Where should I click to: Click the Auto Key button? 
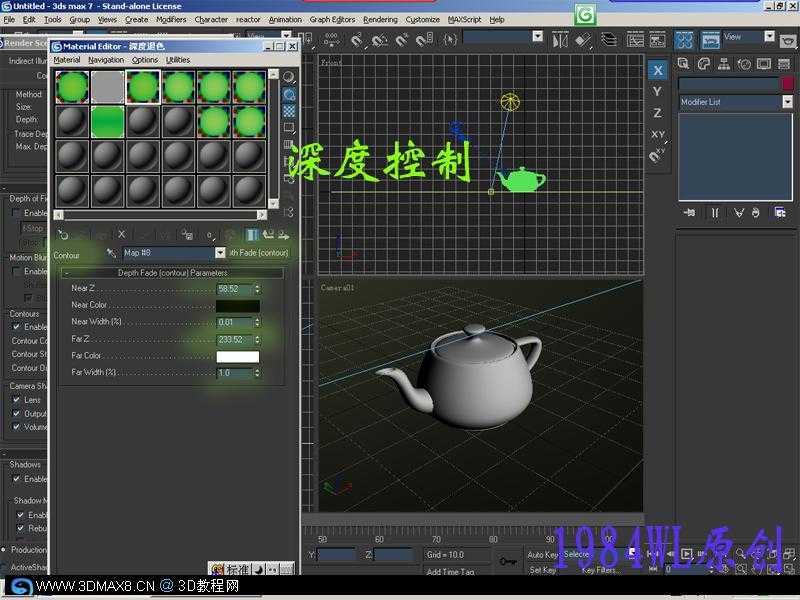(x=543, y=554)
